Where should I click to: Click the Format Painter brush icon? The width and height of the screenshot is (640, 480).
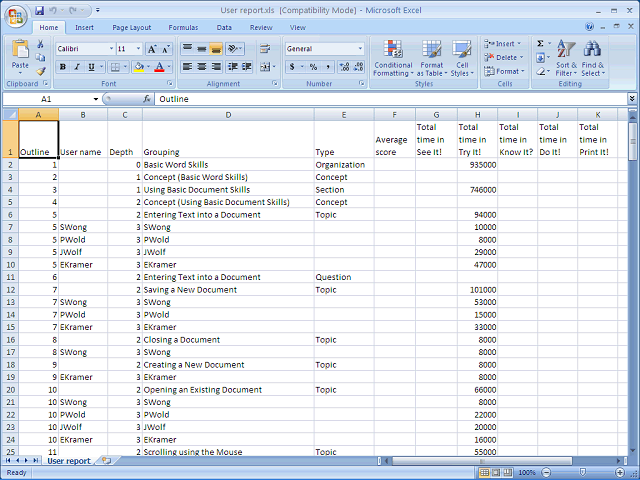point(40,71)
